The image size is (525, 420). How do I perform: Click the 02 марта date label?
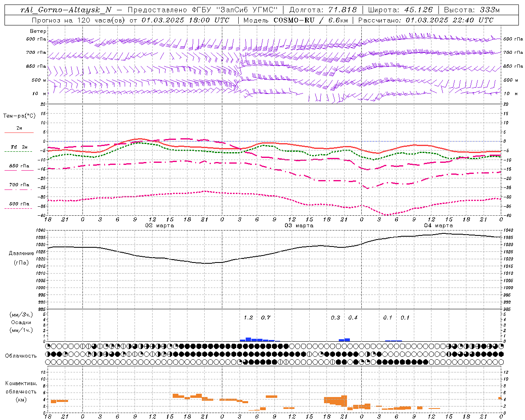[160, 226]
